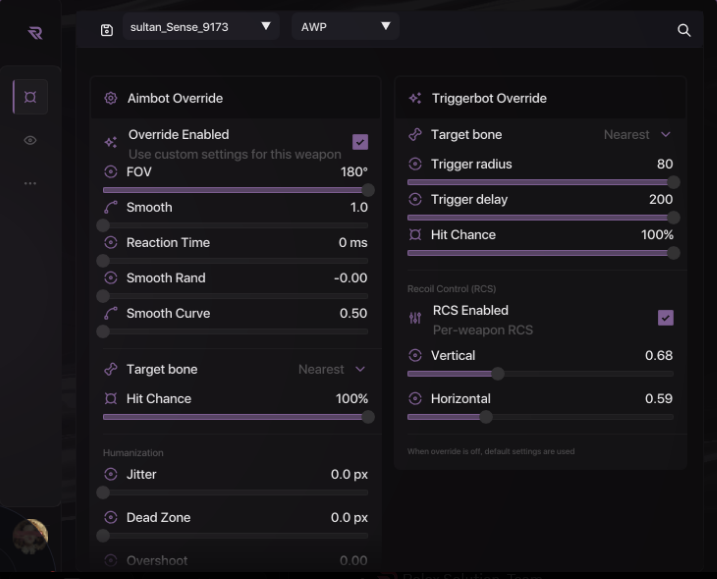
Task: Click the aimbot Hit Chance slider handle
Action: [368, 417]
